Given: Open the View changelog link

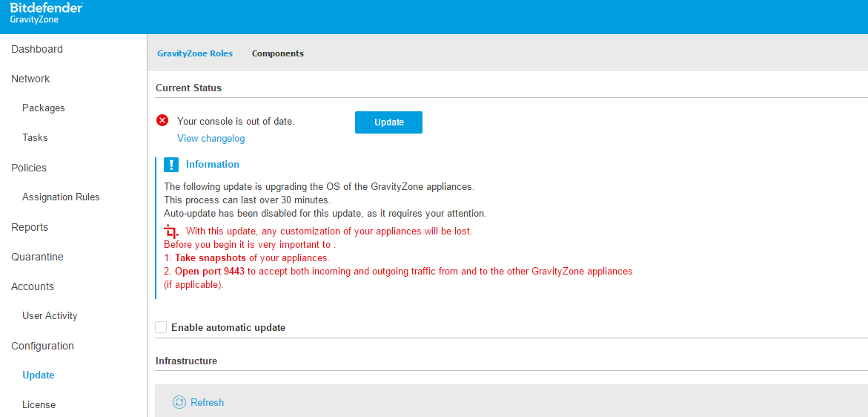Looking at the screenshot, I should point(211,139).
